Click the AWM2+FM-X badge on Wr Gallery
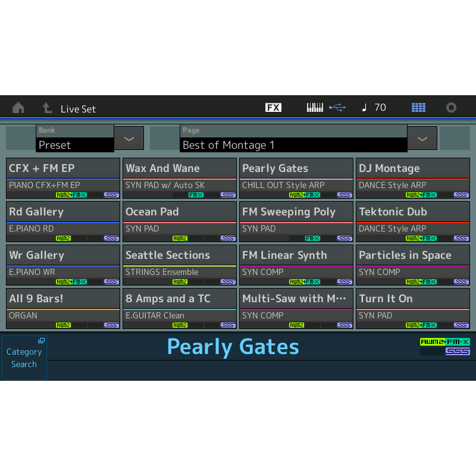This screenshot has height=476, width=476. pyautogui.click(x=71, y=281)
